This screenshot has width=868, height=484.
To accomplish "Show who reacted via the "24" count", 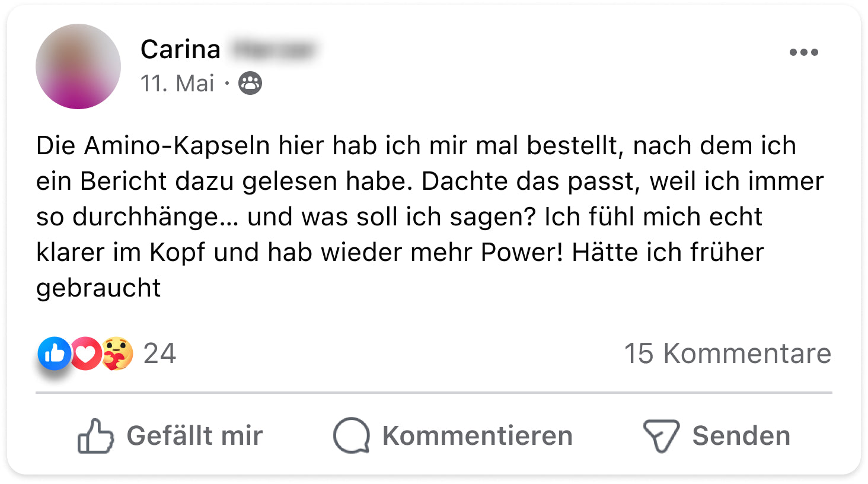I will tap(159, 354).
